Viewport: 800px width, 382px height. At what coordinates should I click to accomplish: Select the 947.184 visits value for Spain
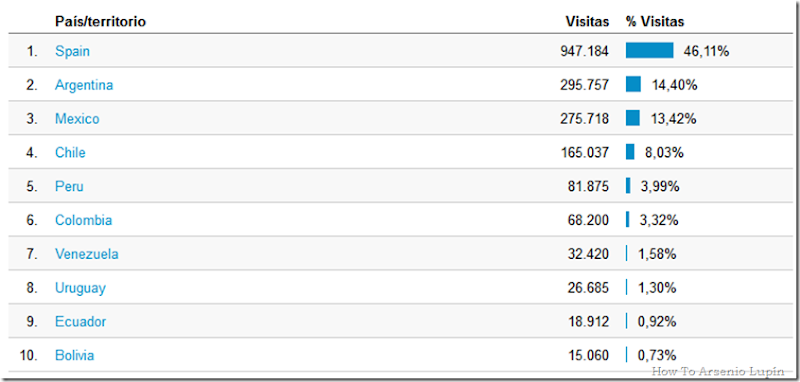(x=584, y=52)
